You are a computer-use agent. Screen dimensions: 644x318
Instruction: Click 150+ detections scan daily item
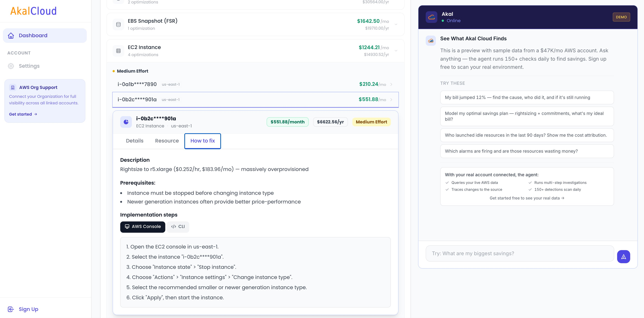557,190
